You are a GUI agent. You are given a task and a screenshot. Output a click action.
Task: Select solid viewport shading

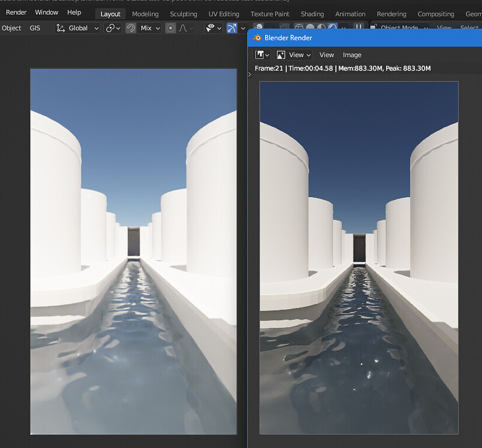tap(310, 27)
